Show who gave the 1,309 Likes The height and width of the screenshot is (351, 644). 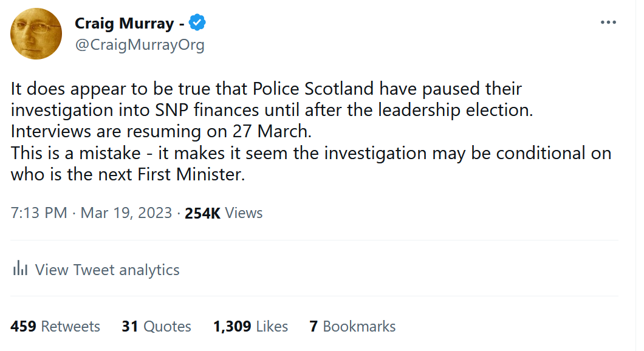coord(250,326)
